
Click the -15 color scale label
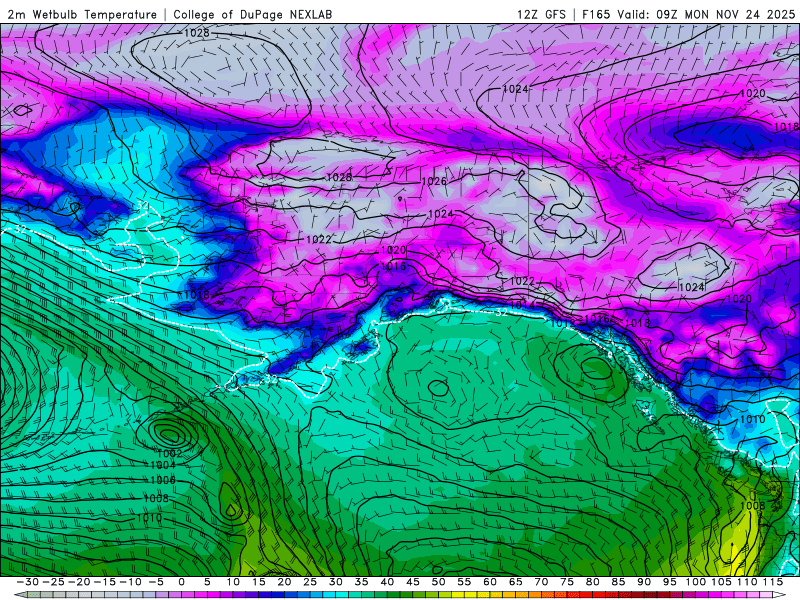coord(105,582)
